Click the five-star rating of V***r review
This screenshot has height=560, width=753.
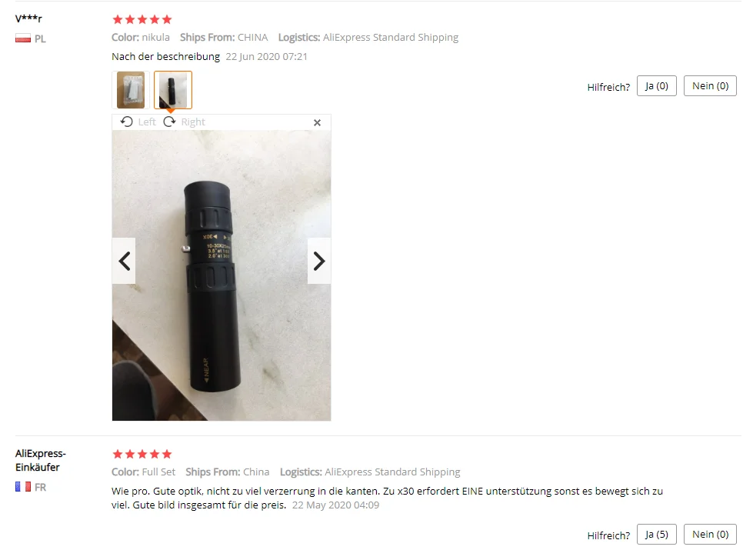(x=142, y=20)
